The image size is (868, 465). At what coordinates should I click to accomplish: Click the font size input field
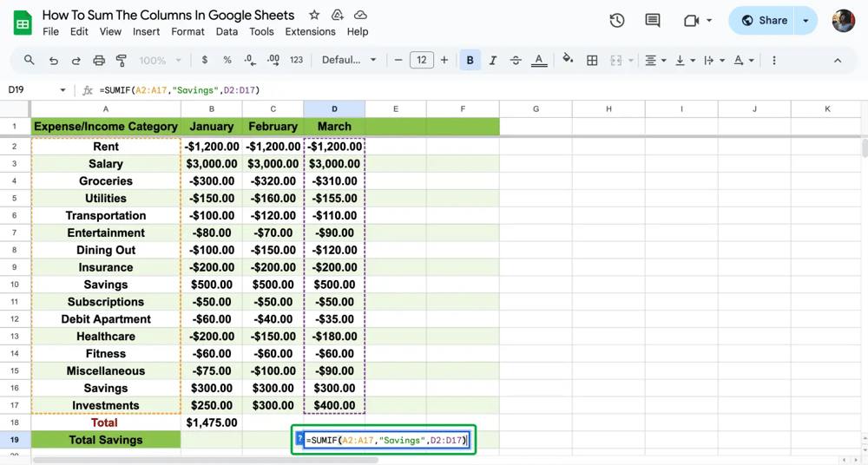tap(421, 61)
